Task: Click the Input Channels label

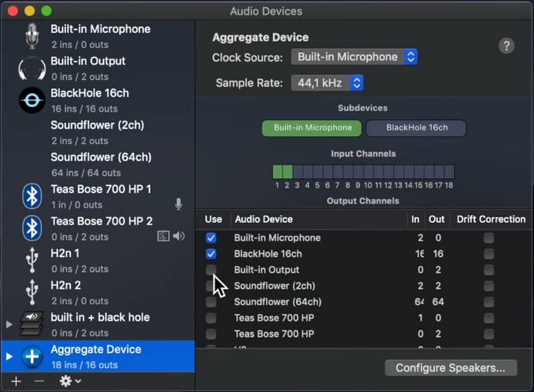Action: [x=363, y=154]
